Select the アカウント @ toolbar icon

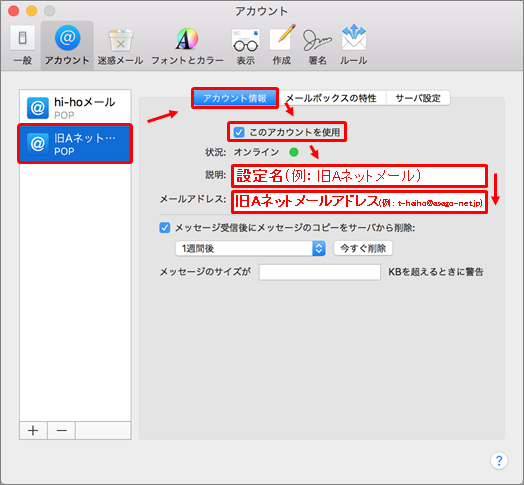pos(67,46)
